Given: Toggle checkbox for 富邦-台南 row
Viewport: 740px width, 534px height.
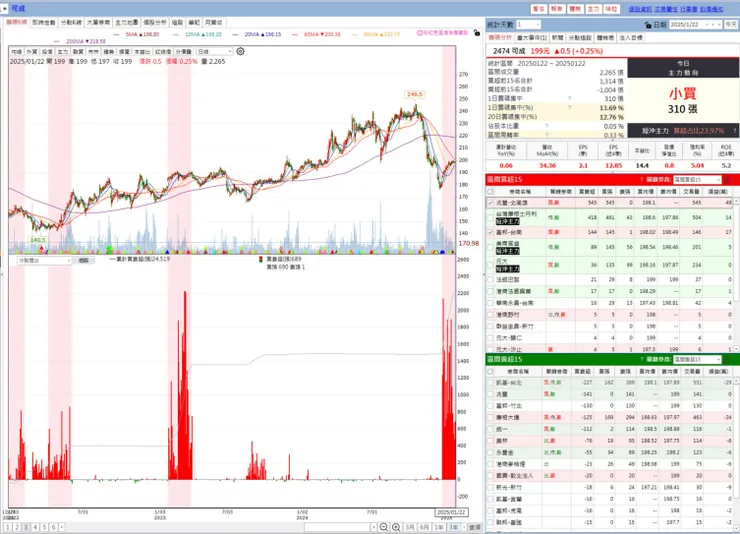Looking at the screenshot, I should pyautogui.click(x=491, y=232).
